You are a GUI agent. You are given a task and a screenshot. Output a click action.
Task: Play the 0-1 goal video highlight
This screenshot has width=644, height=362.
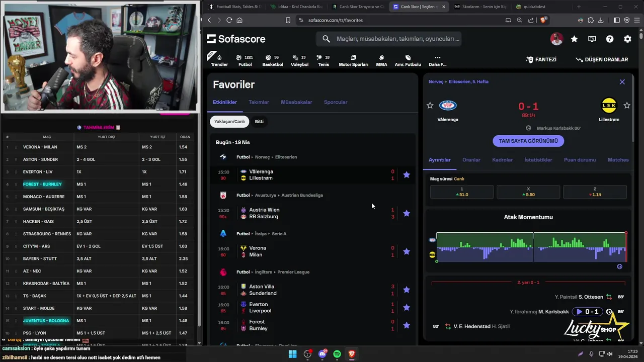pos(588,312)
